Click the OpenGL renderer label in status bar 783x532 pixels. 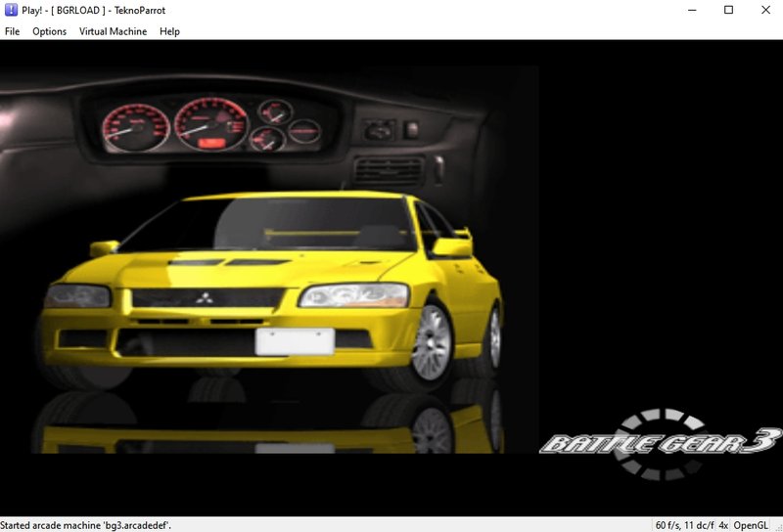(x=751, y=525)
